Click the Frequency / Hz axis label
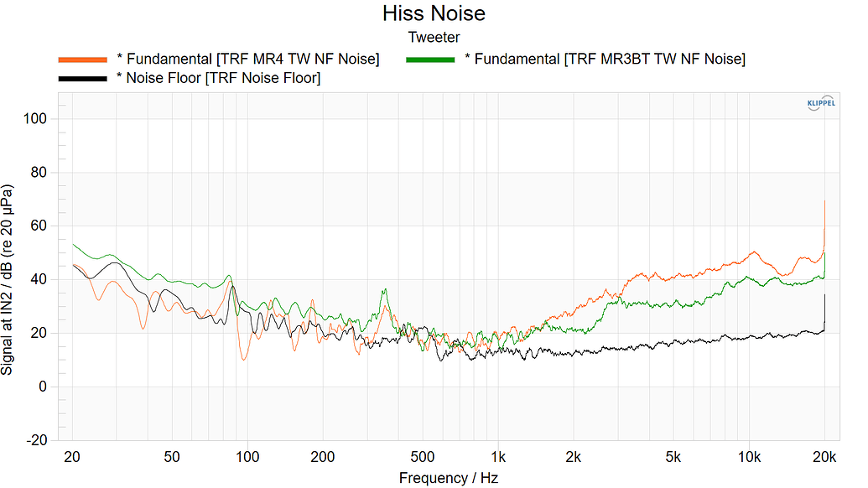Viewport: 868px width, 488px height. (450, 478)
